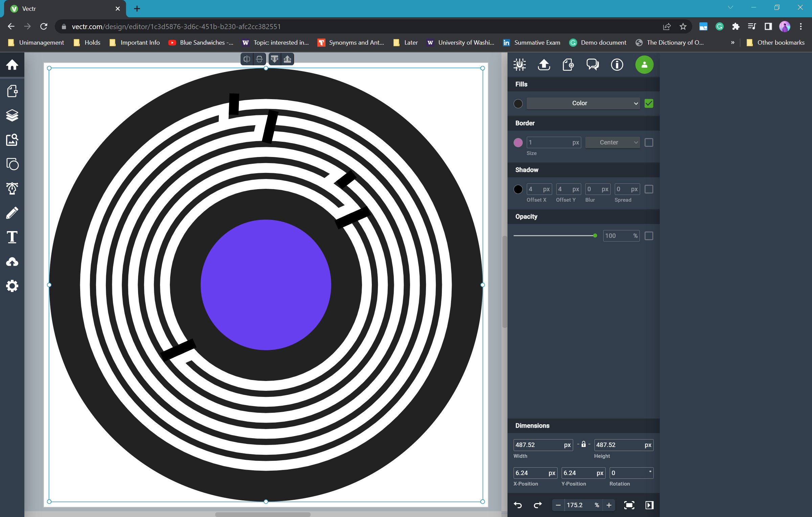Open the Layers panel icon
The height and width of the screenshot is (517, 812).
coord(12,115)
